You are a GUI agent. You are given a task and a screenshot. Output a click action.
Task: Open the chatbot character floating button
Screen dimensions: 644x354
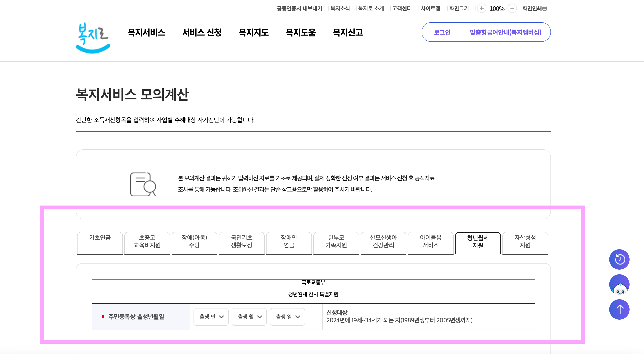(x=619, y=284)
